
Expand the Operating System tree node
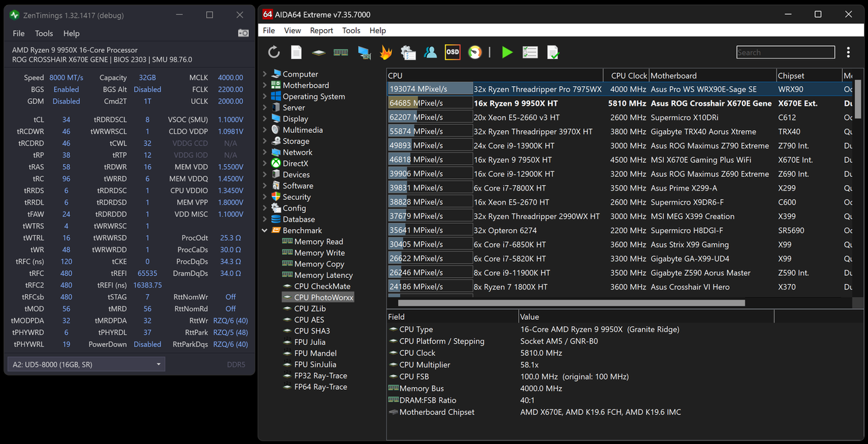[x=264, y=96]
